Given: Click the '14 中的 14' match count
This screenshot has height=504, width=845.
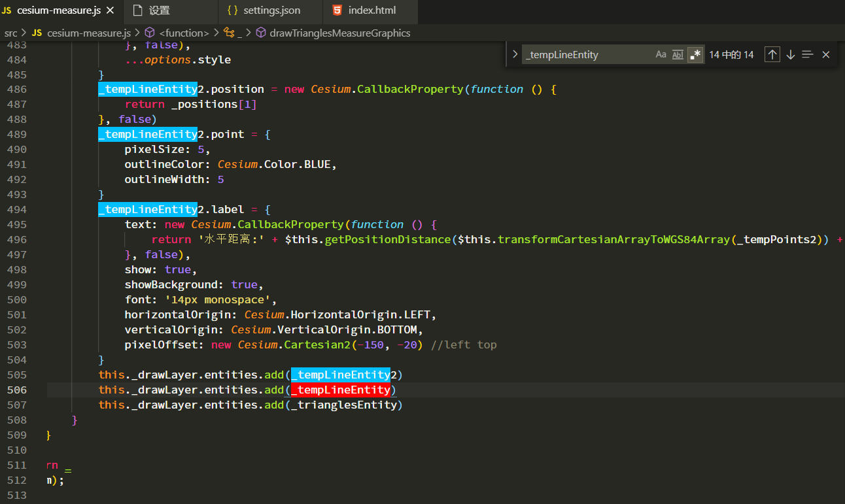Looking at the screenshot, I should (731, 55).
